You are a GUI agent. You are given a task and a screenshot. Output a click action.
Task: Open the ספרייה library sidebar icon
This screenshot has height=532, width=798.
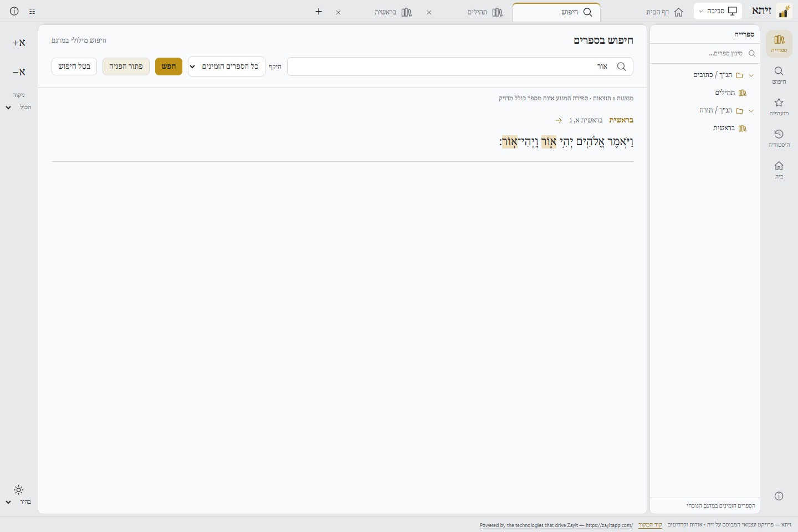tap(779, 43)
